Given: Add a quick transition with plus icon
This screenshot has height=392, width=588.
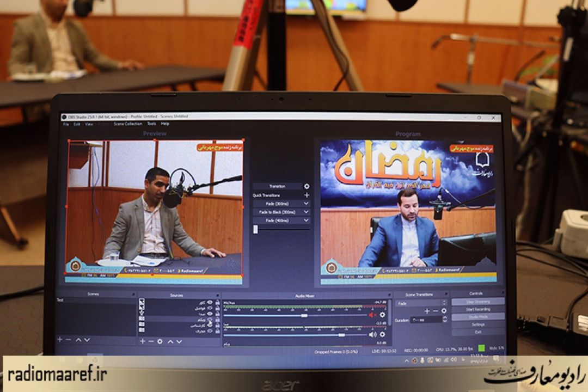Looking at the screenshot, I should [x=307, y=195].
